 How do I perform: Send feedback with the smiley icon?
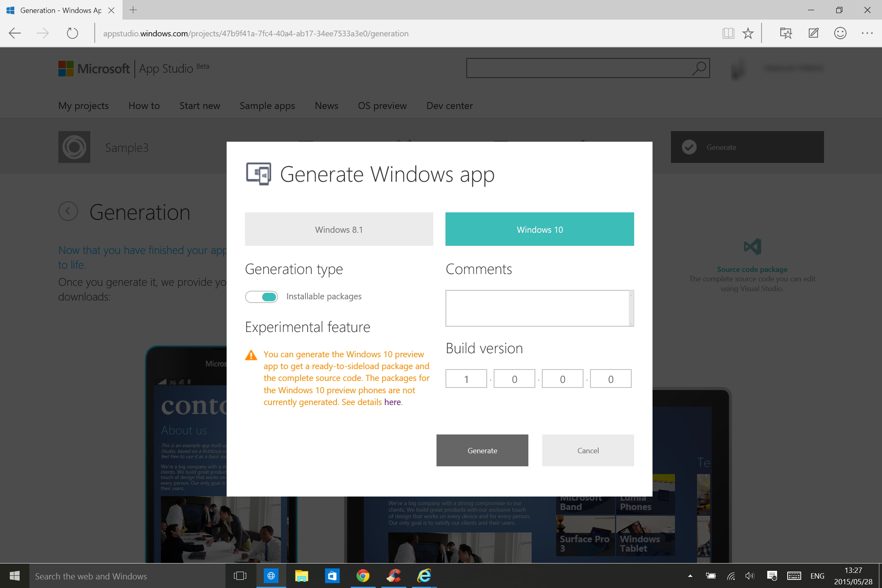pyautogui.click(x=840, y=33)
